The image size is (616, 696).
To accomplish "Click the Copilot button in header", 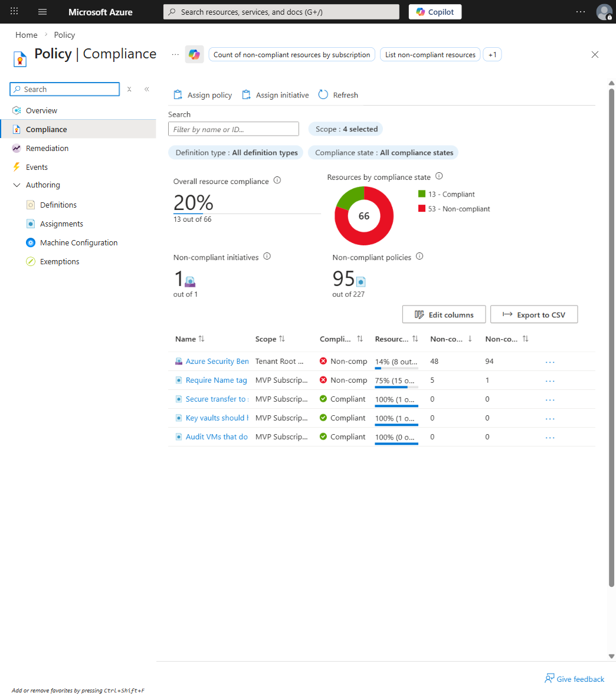I will tap(435, 12).
